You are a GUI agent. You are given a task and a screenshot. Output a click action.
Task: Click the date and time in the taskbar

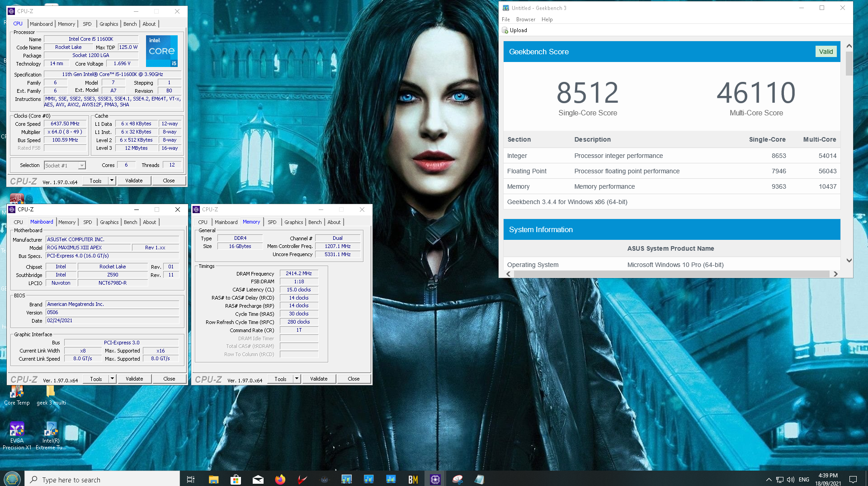pos(828,479)
